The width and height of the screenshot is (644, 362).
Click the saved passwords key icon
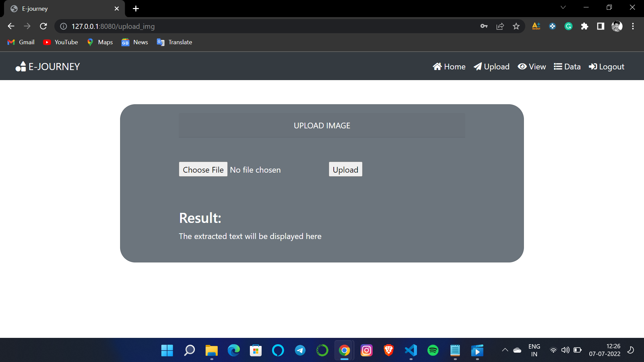pos(484,26)
